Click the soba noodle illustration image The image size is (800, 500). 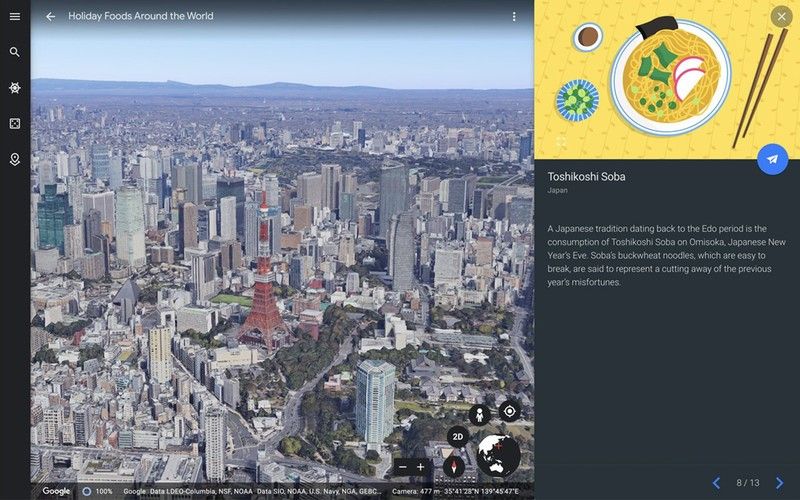tap(667, 80)
